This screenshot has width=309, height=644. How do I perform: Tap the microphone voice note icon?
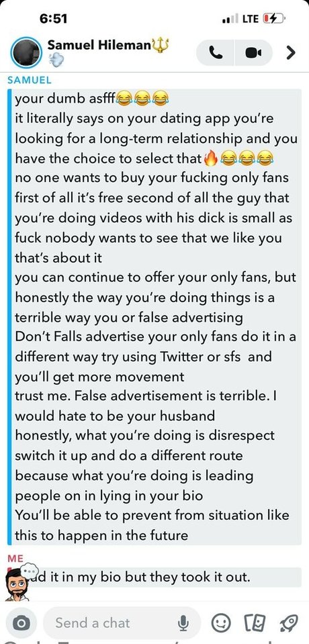click(183, 623)
